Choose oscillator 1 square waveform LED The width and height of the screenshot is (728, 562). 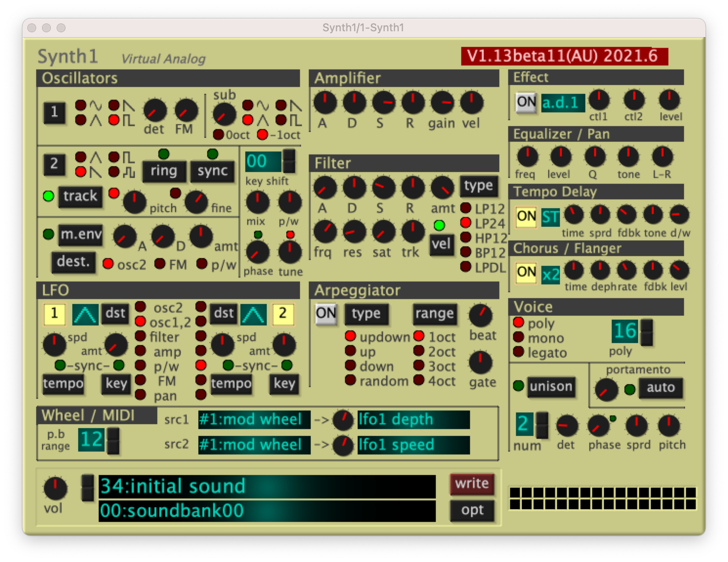click(114, 120)
